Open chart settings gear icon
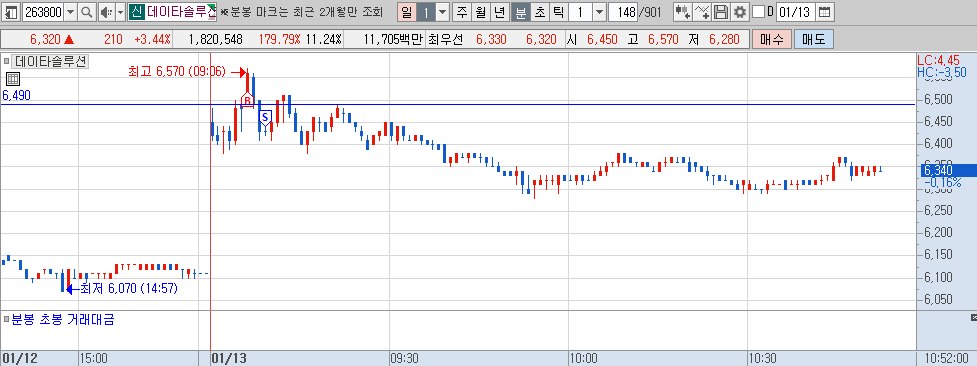 [740, 11]
